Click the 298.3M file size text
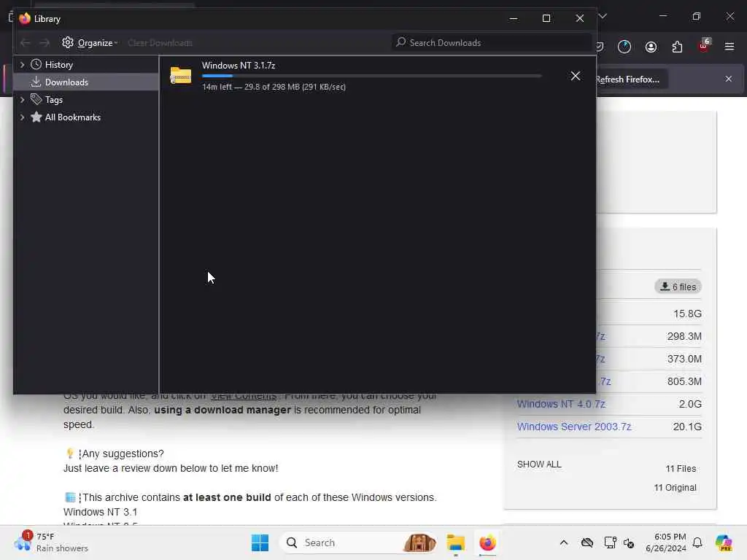 (x=684, y=336)
